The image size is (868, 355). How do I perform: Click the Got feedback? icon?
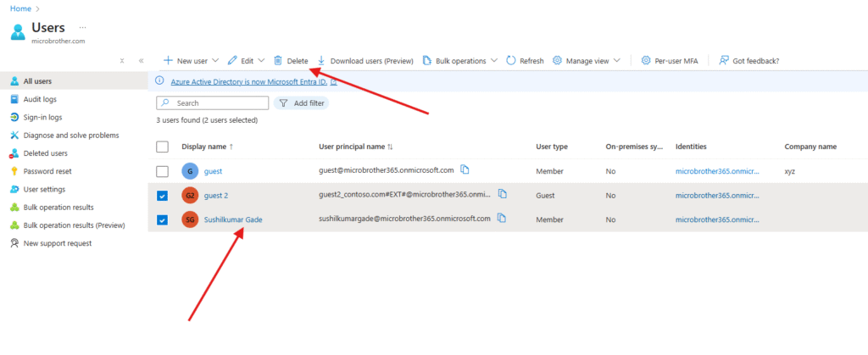(724, 61)
